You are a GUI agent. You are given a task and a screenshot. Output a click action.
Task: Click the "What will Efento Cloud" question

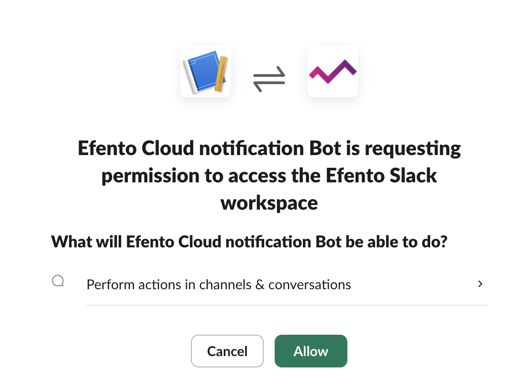tap(249, 241)
